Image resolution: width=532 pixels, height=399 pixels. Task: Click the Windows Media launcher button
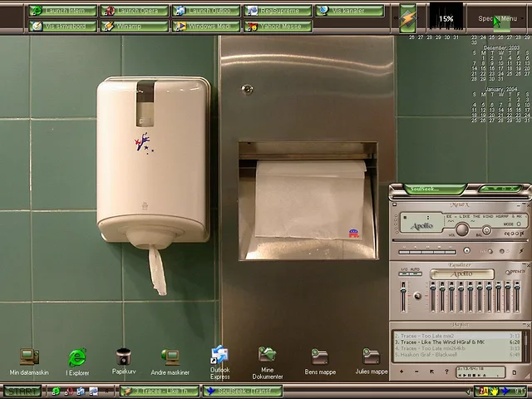coord(205,26)
